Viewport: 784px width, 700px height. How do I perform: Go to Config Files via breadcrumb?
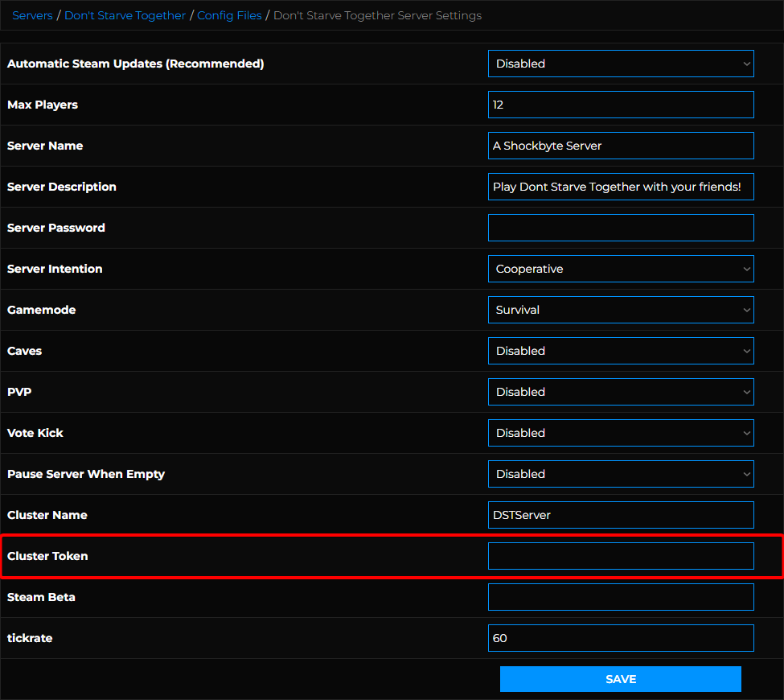(229, 15)
